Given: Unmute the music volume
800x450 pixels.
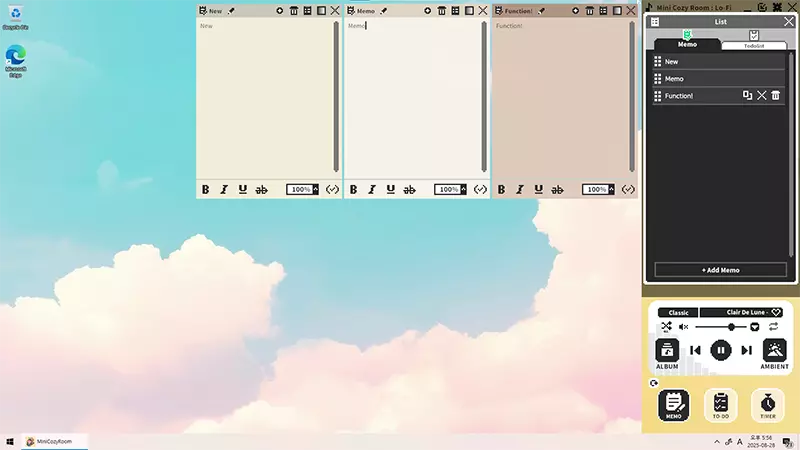Looking at the screenshot, I should 684,327.
